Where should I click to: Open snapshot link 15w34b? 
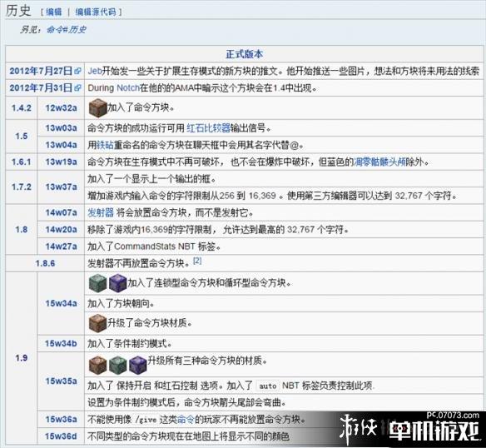click(61, 343)
